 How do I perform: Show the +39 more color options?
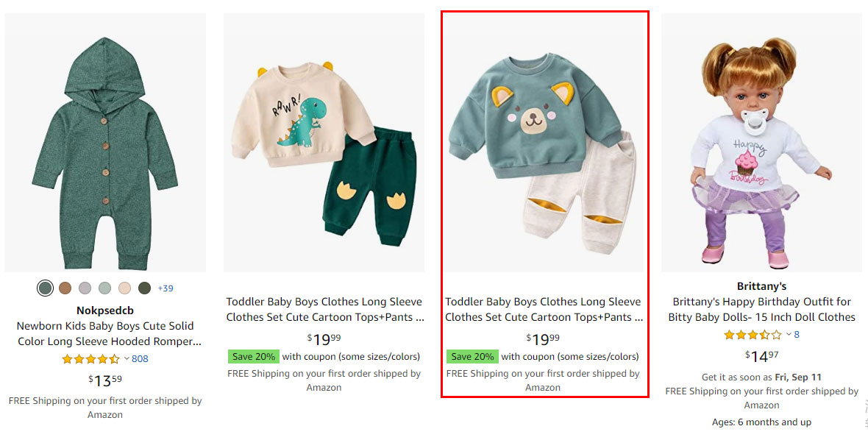[166, 288]
